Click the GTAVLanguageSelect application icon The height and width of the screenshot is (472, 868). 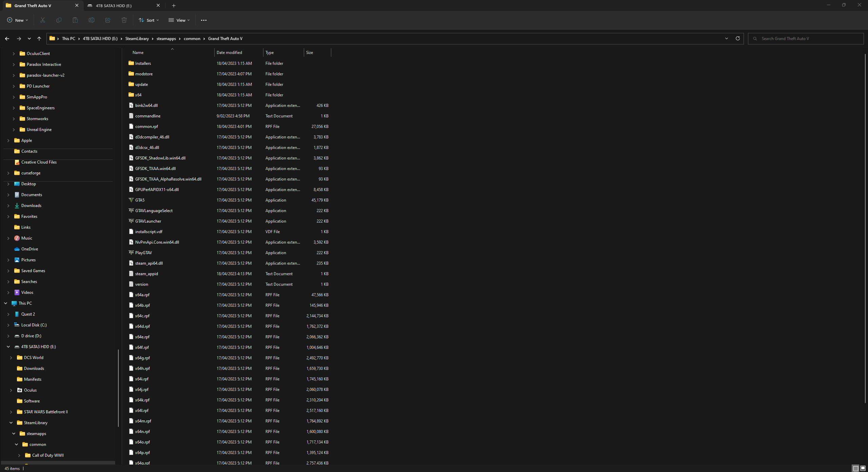coord(131,210)
